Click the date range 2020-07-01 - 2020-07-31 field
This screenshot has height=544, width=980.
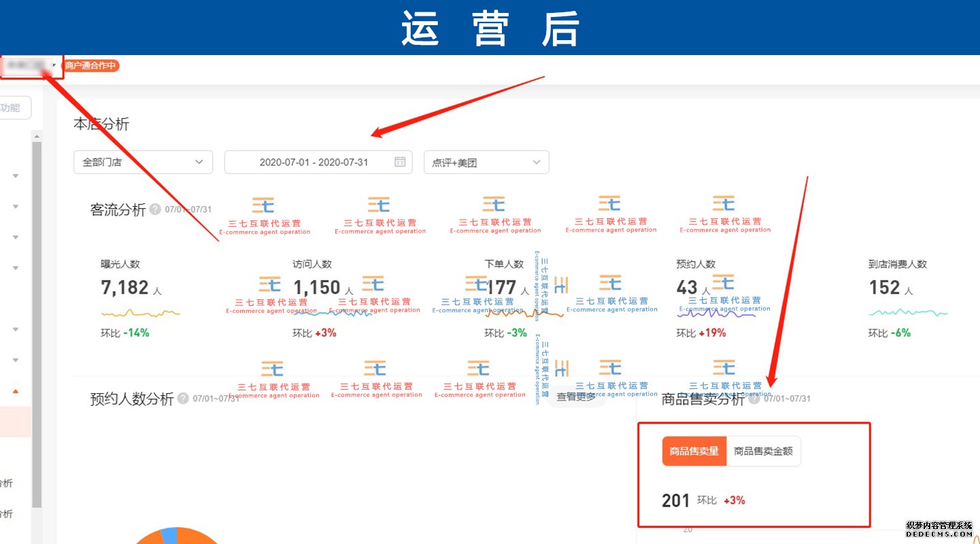[x=313, y=162]
